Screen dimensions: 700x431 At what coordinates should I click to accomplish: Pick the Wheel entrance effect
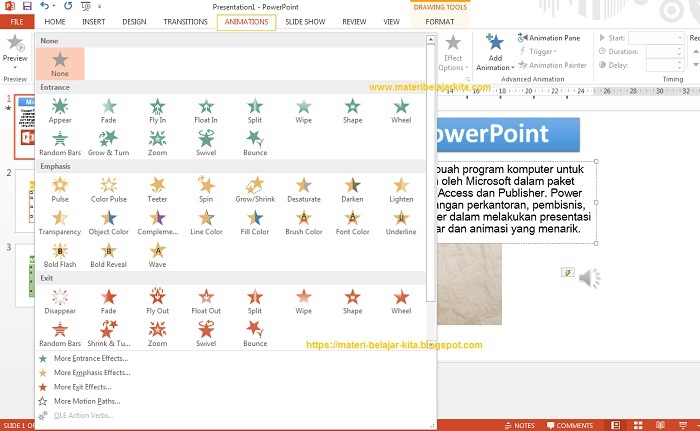pos(401,111)
